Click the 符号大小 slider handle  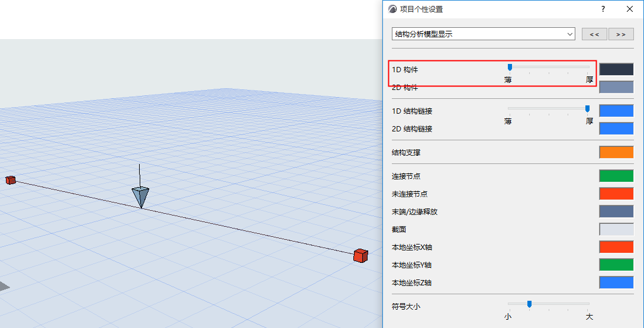[x=529, y=304]
